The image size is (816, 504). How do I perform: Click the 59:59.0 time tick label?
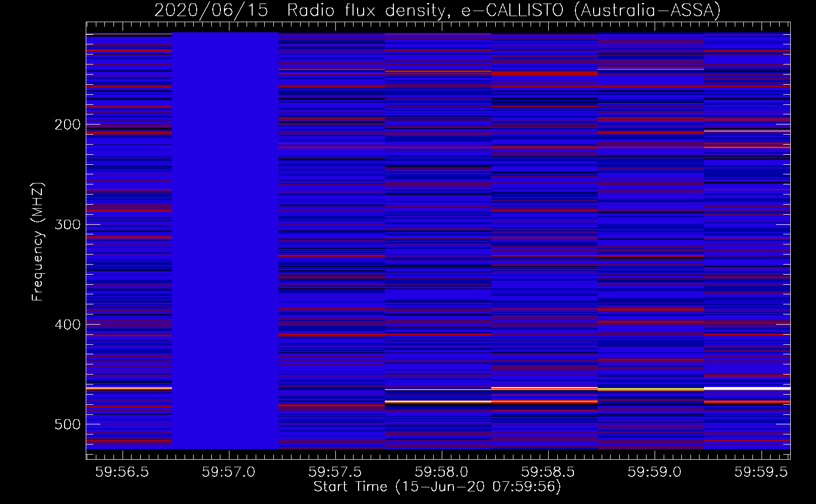pyautogui.click(x=655, y=472)
